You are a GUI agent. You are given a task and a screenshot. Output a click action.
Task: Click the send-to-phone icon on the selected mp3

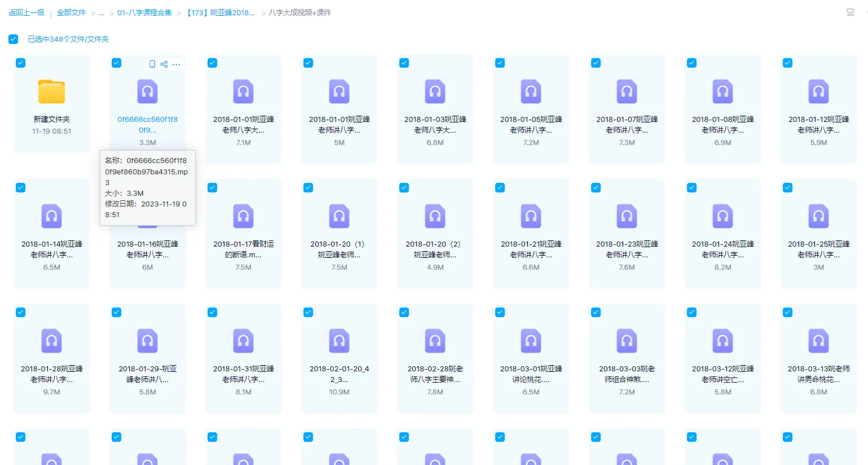152,64
